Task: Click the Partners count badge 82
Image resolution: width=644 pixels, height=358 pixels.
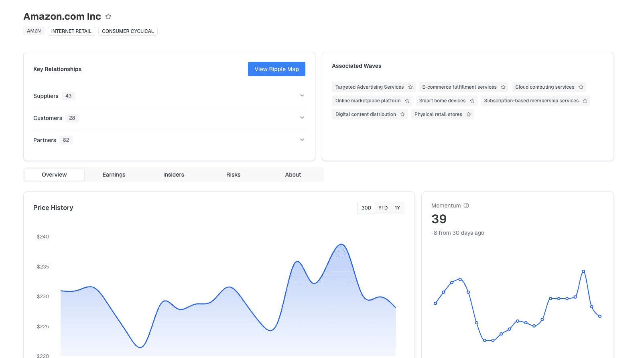Action: click(66, 140)
